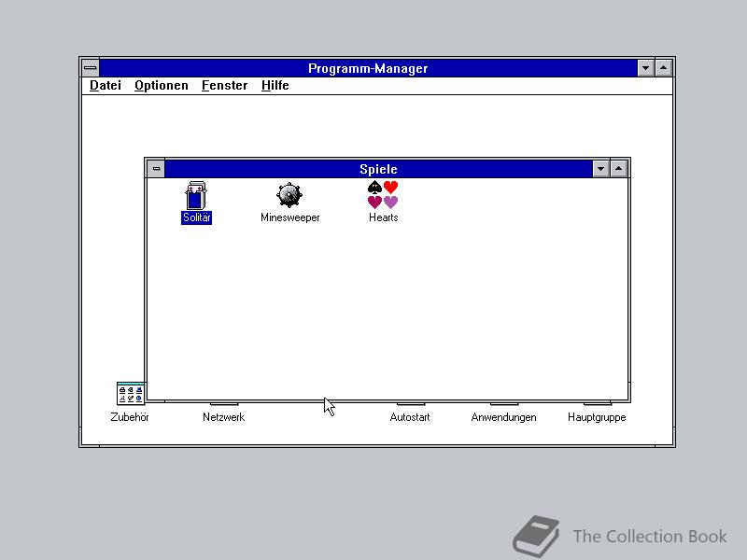Select the Minesweeper mine icon

(289, 195)
